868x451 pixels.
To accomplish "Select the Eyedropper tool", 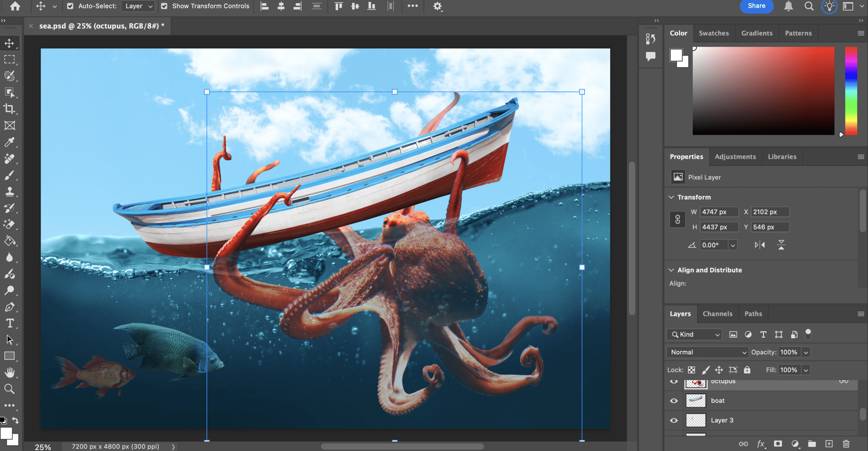I will [x=9, y=142].
